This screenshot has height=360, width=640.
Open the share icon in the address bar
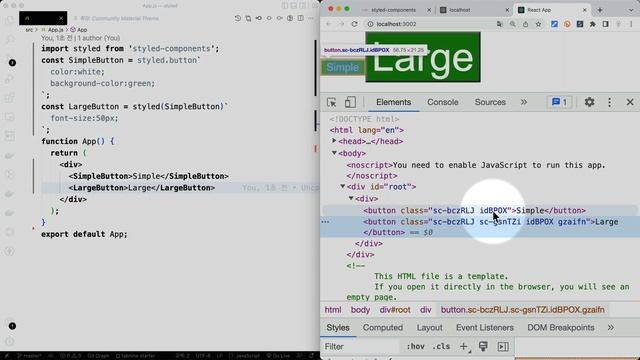click(525, 24)
